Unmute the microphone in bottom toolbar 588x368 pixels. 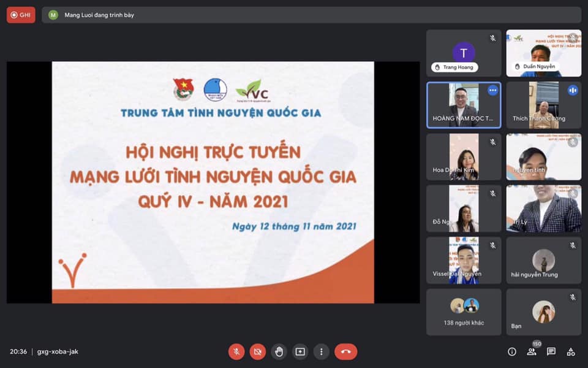tap(236, 351)
